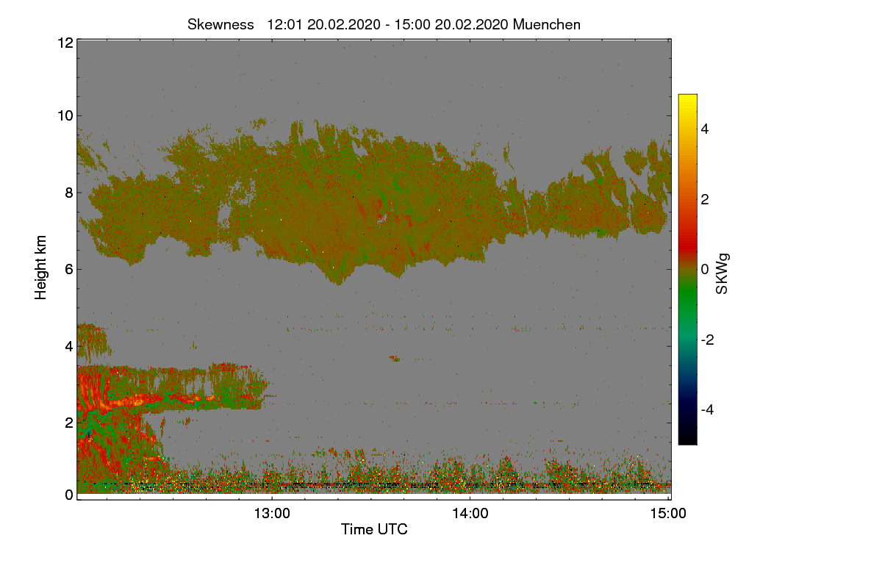The height and width of the screenshot is (588, 882).
Task: Click the 'Time UTC' axis label
Action: tap(374, 529)
